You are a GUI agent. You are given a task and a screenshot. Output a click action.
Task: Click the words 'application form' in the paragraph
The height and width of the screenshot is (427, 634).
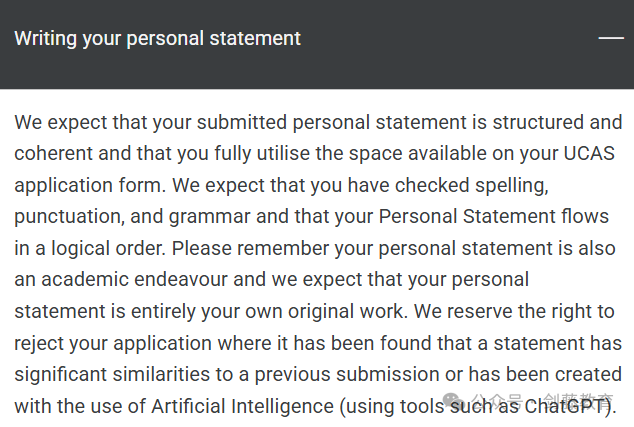pos(87,186)
